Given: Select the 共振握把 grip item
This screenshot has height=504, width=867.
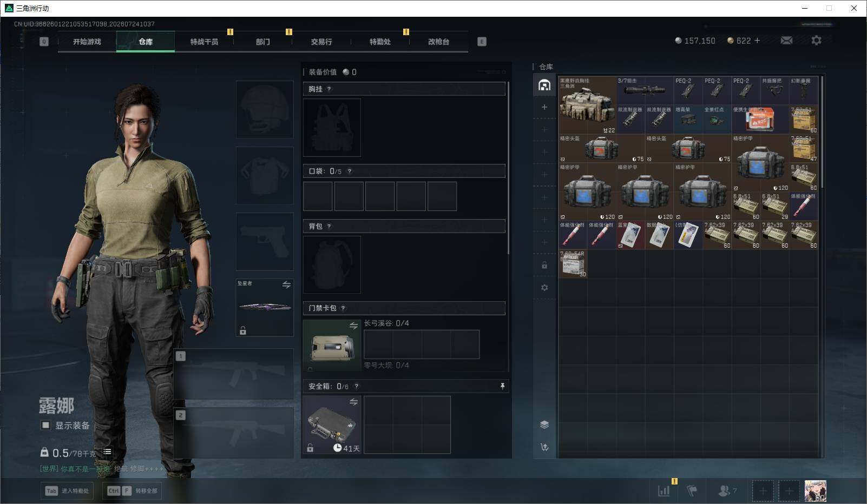Looking at the screenshot, I should pyautogui.click(x=775, y=91).
